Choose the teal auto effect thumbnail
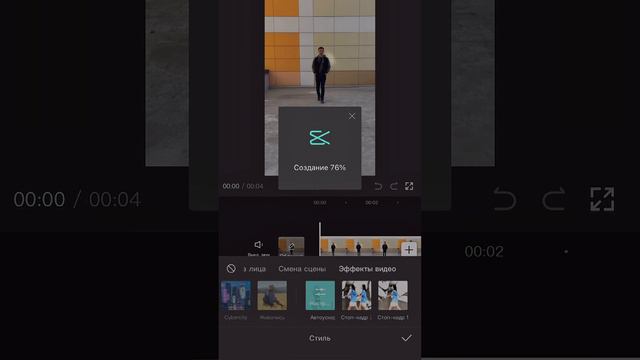 pyautogui.click(x=320, y=296)
